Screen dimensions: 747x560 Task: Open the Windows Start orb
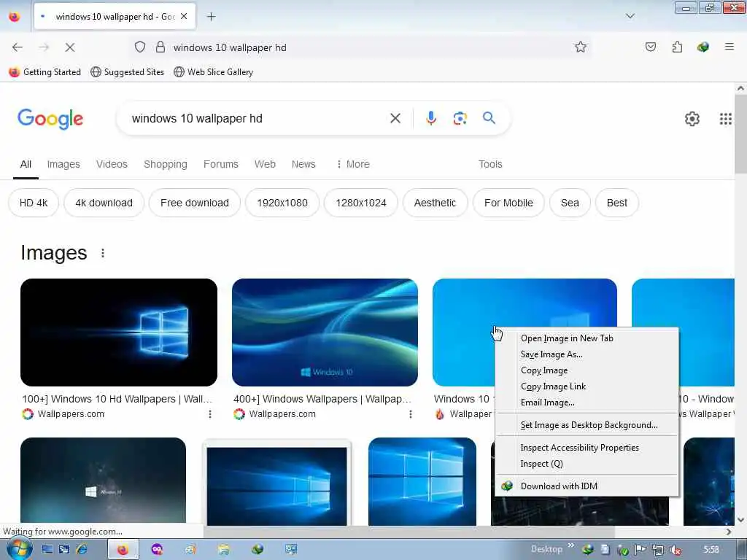tap(19, 549)
